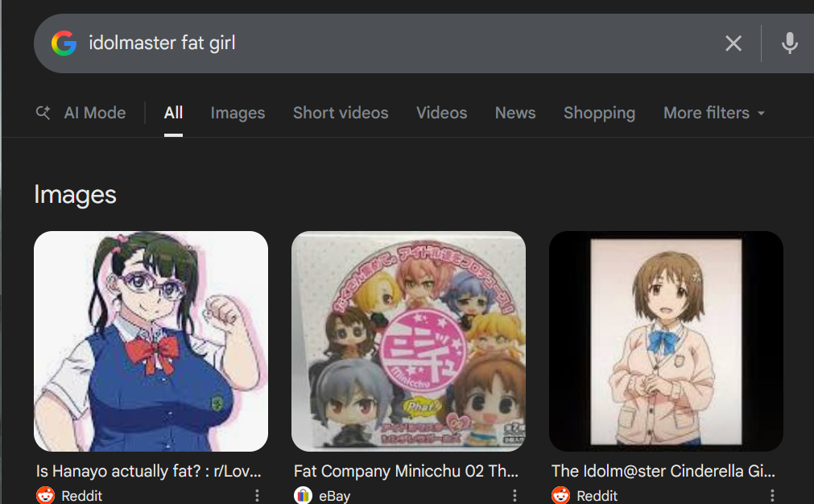Open the Minicchu figure box thumbnail
This screenshot has height=504, width=814.
408,341
